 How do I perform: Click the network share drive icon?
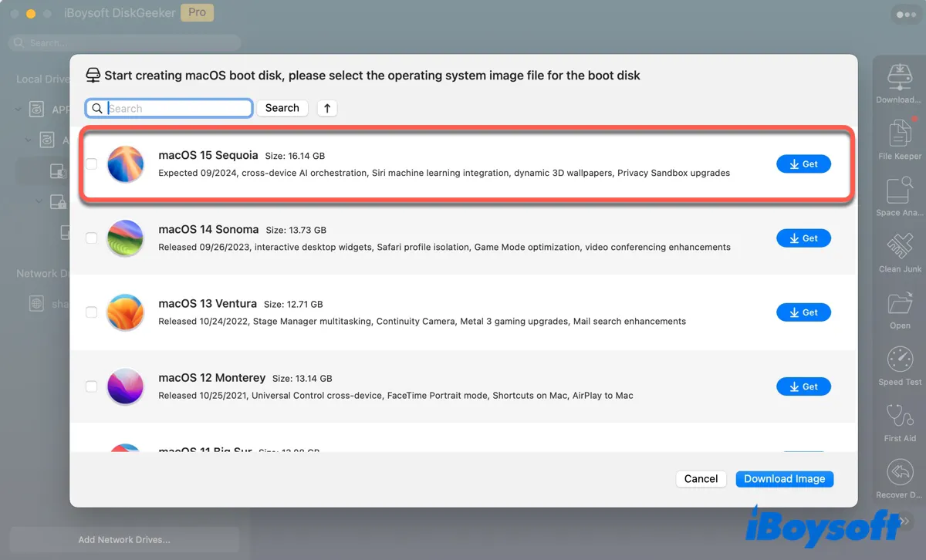[x=36, y=304]
